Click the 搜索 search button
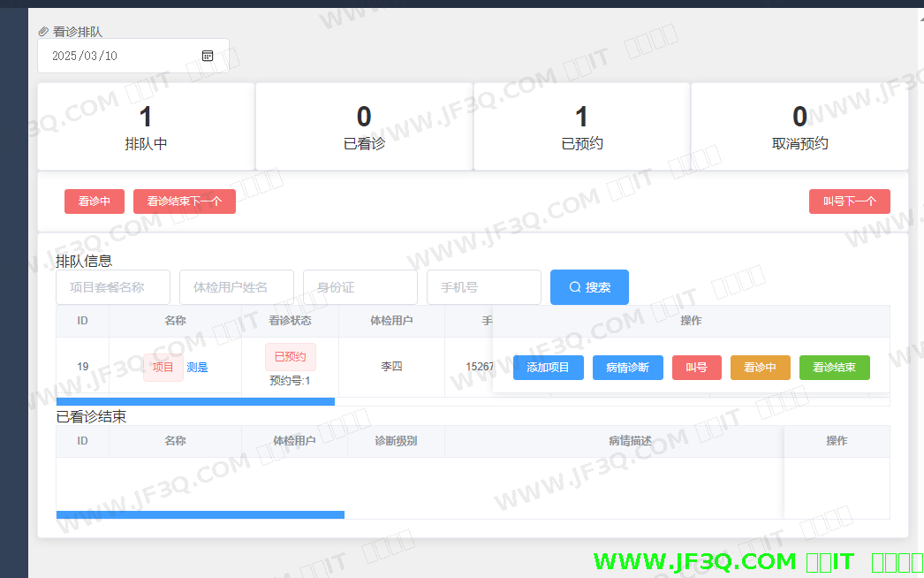 589,287
